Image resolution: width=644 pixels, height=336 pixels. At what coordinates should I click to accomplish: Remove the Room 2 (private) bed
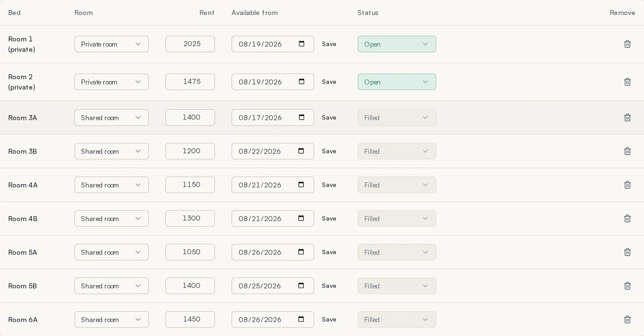[627, 82]
